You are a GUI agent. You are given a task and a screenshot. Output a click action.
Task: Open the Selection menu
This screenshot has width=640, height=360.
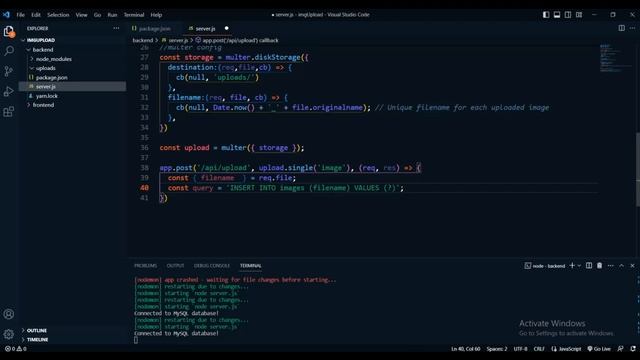[x=58, y=15]
